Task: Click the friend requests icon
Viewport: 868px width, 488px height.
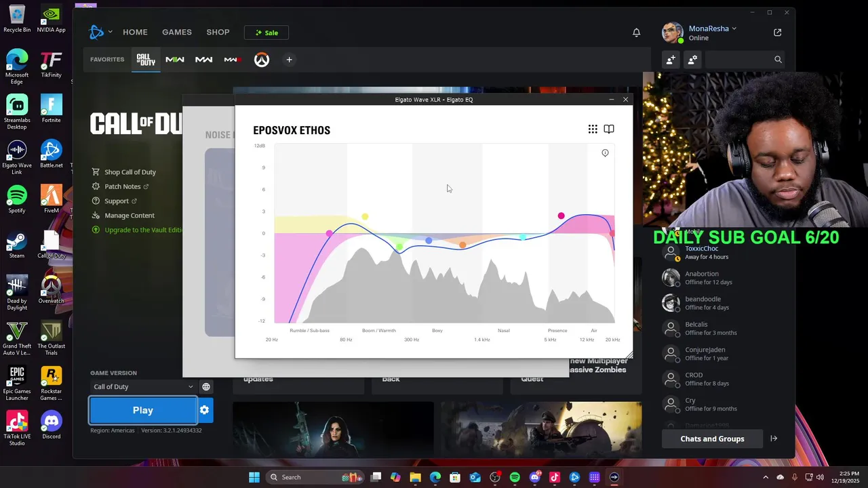Action: coord(692,60)
